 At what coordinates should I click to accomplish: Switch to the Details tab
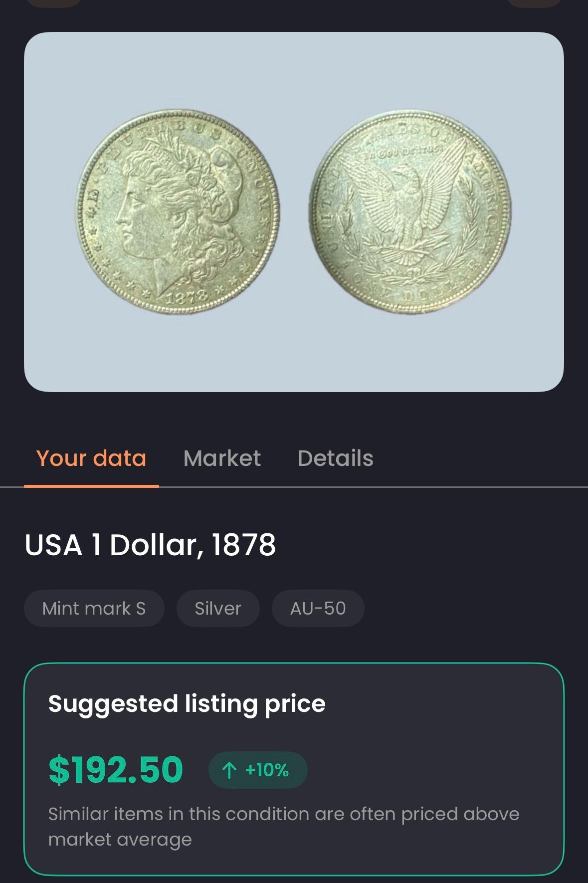tap(335, 458)
